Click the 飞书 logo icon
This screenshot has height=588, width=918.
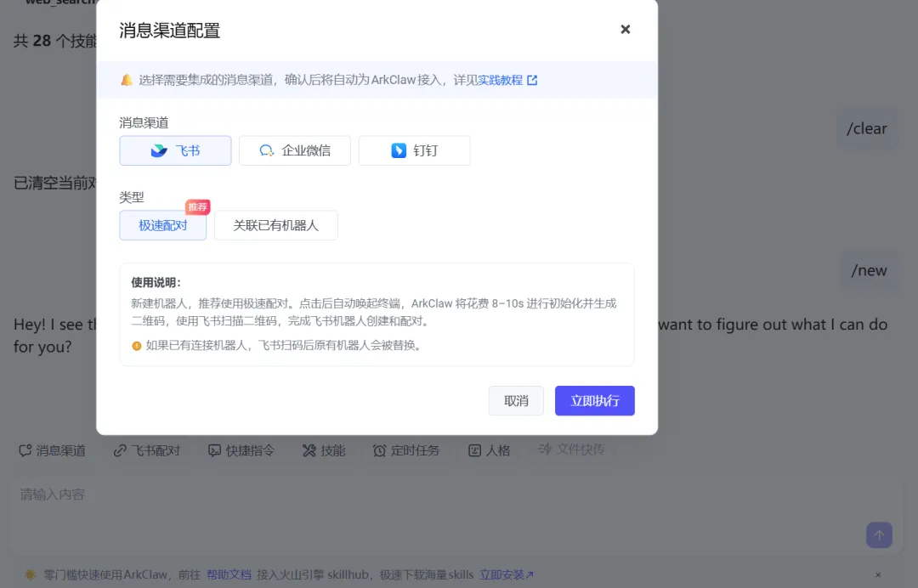[159, 151]
